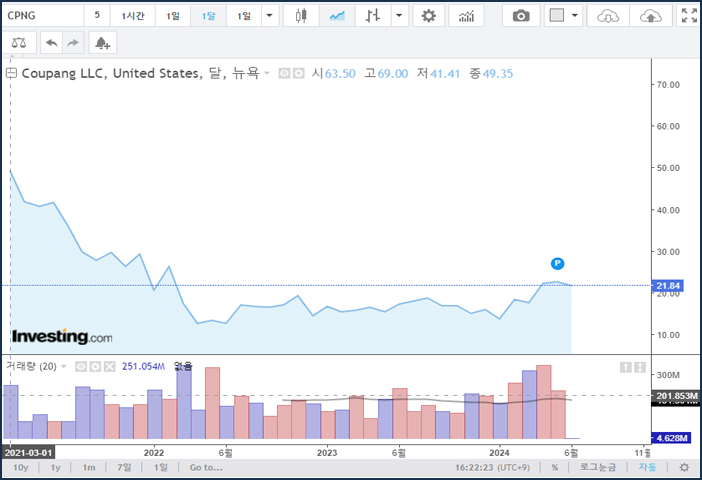Take a chart snapshot with camera

point(521,16)
